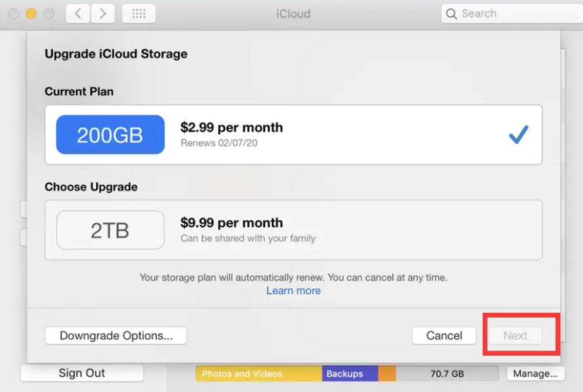Go back using the left arrow
583x392 pixels.
pyautogui.click(x=77, y=13)
